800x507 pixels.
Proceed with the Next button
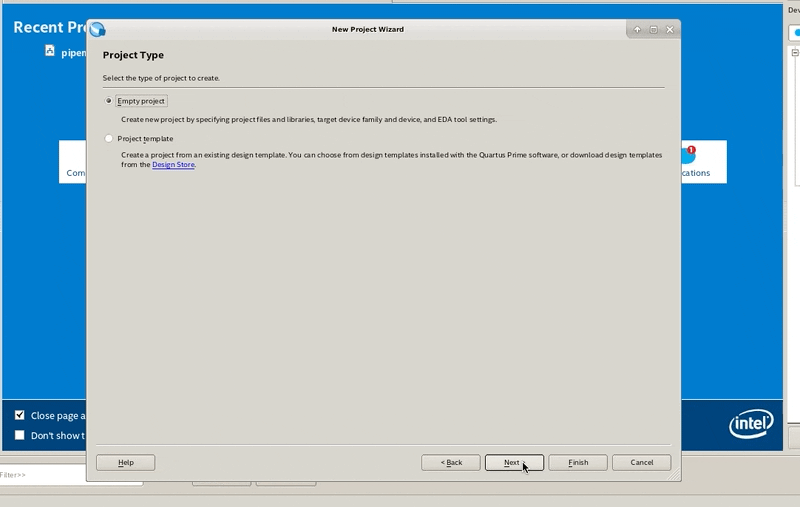point(514,463)
